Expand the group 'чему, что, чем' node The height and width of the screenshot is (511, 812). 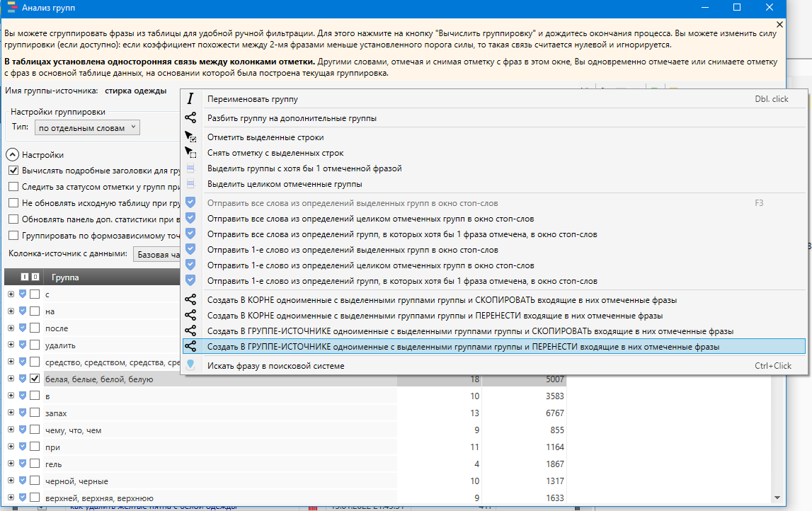pyautogui.click(x=11, y=429)
